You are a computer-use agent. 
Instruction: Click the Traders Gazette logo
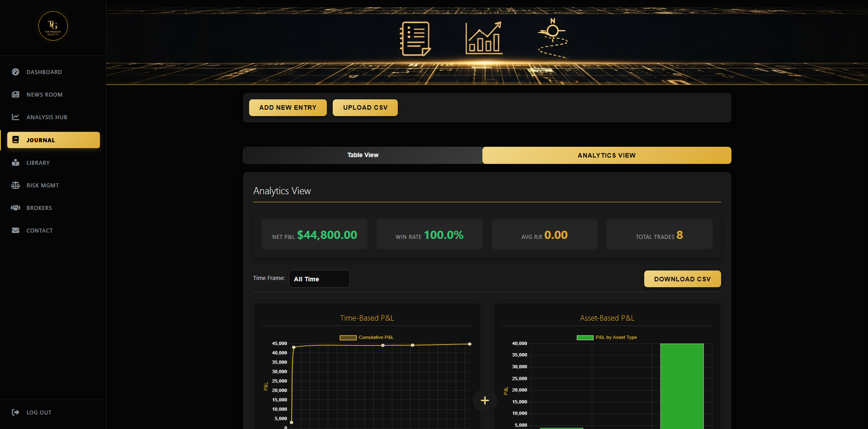click(x=53, y=26)
